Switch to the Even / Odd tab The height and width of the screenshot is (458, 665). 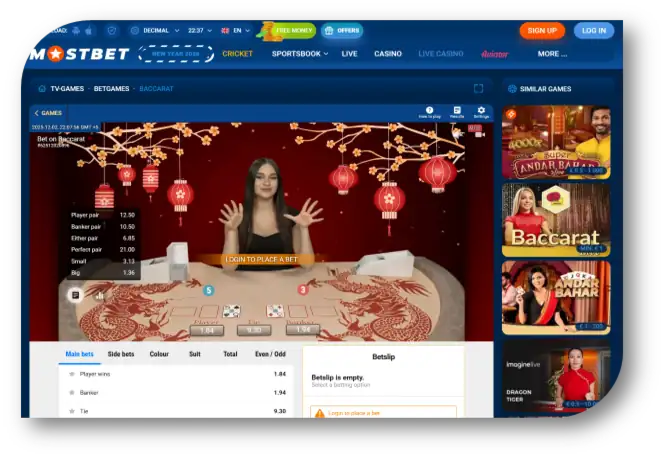(270, 354)
